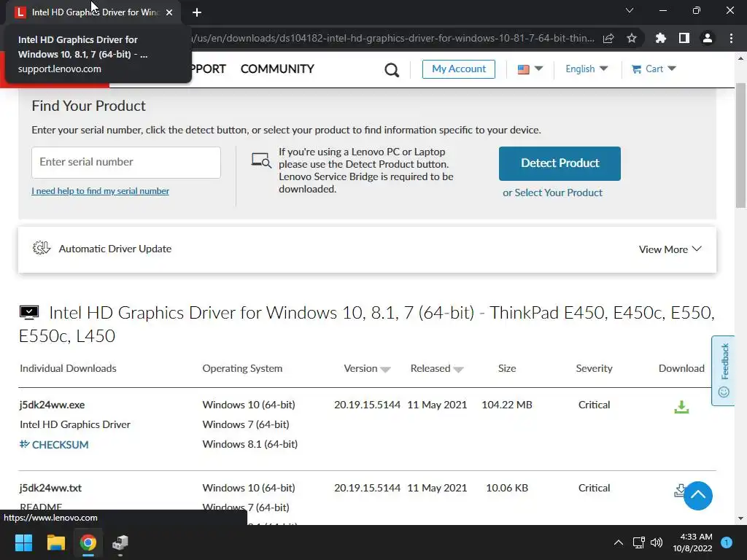Open the country flag selector
This screenshot has width=747, height=560.
click(530, 69)
